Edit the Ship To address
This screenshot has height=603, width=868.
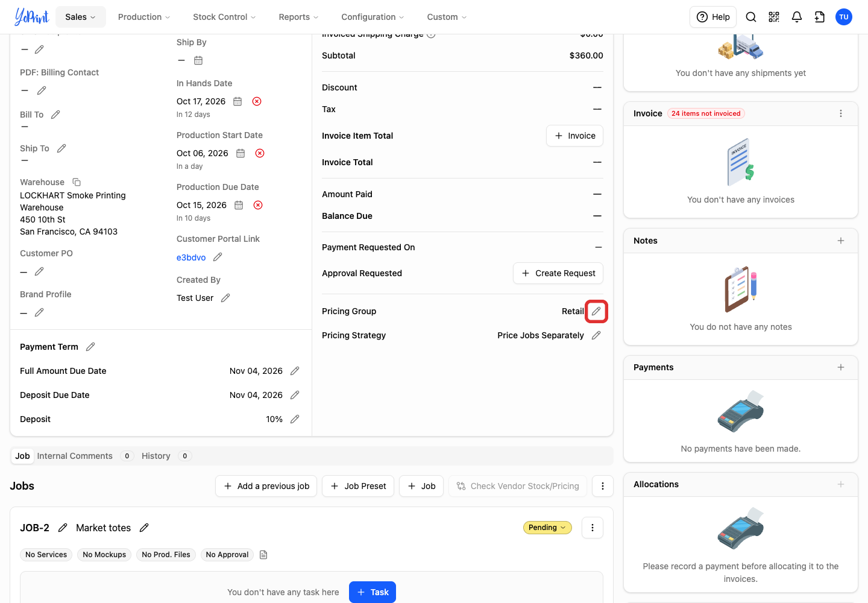(x=61, y=148)
